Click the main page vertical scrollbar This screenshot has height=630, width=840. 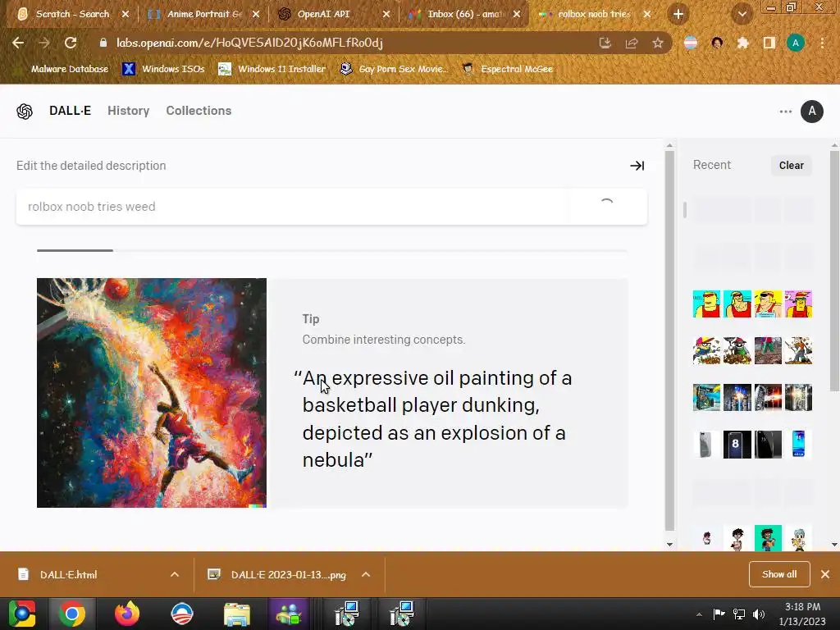(x=669, y=340)
